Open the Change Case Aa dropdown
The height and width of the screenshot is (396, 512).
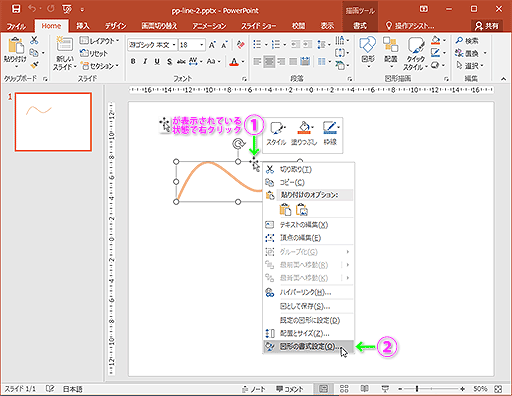[x=213, y=61]
